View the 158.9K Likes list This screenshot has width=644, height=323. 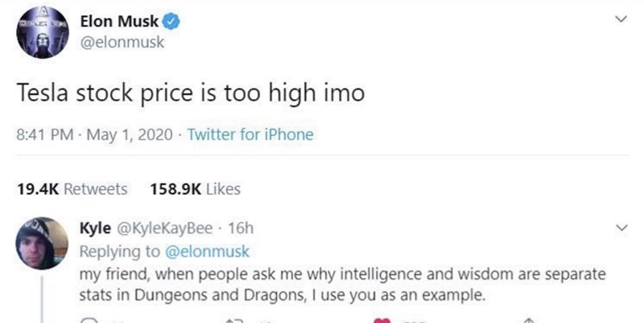[195, 189]
